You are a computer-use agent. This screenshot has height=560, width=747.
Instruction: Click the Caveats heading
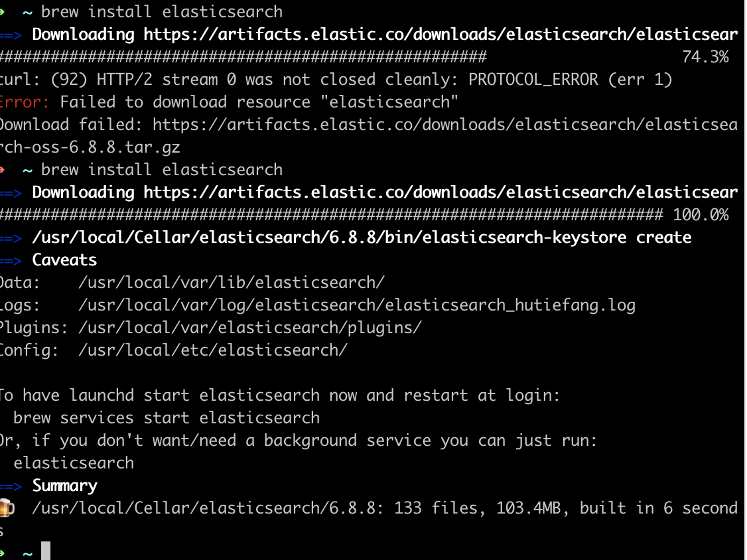pos(64,260)
